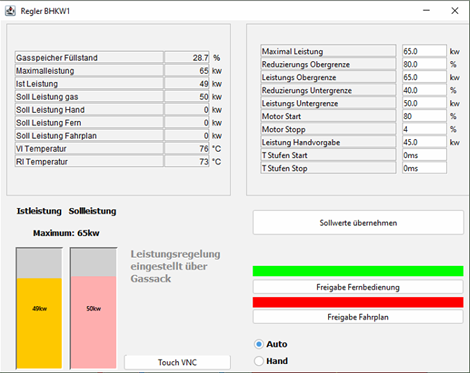This screenshot has height=373, width=470.
Task: Edit the T Stufen Stop field
Action: click(424, 168)
